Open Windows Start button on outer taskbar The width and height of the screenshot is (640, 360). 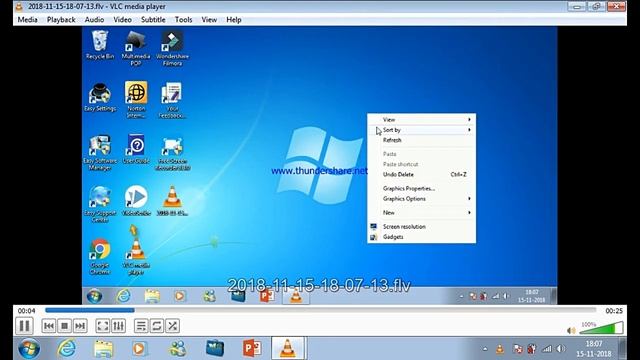tap(29, 349)
